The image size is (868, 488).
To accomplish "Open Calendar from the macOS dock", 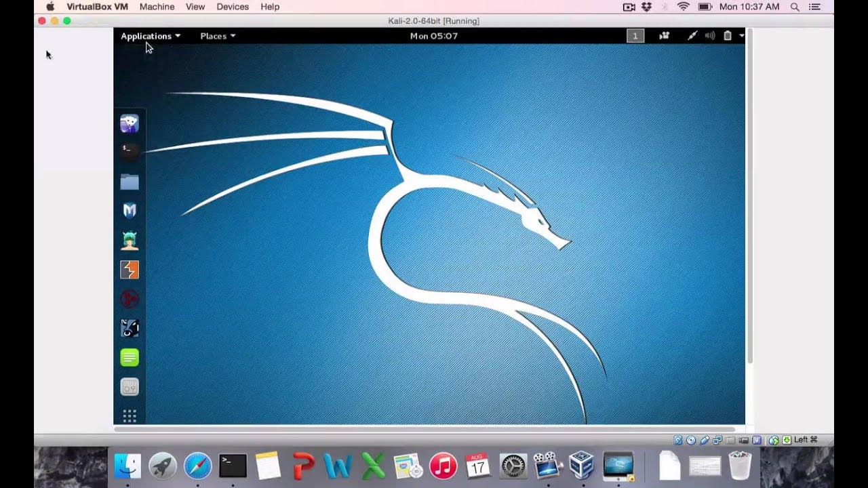I will coord(478,466).
